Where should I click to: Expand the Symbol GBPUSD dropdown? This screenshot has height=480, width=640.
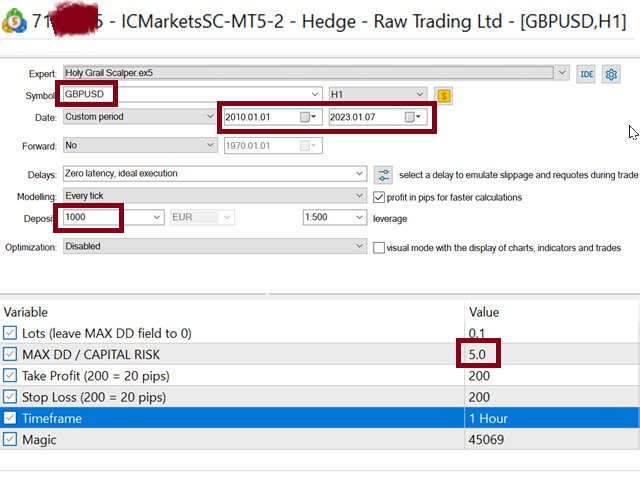315,94
